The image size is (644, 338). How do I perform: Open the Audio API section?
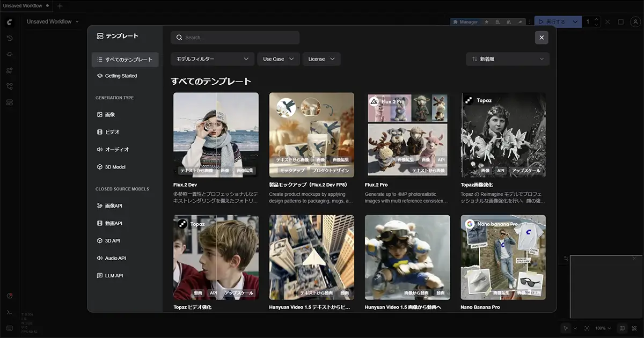coord(114,258)
